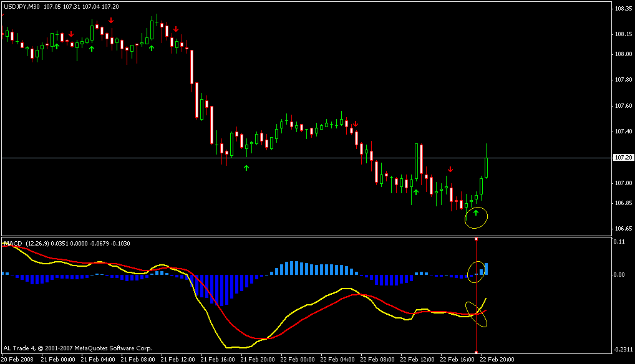Select the 21 Feb 00:00 time label
Screen dimensions: 635x364
(58, 359)
